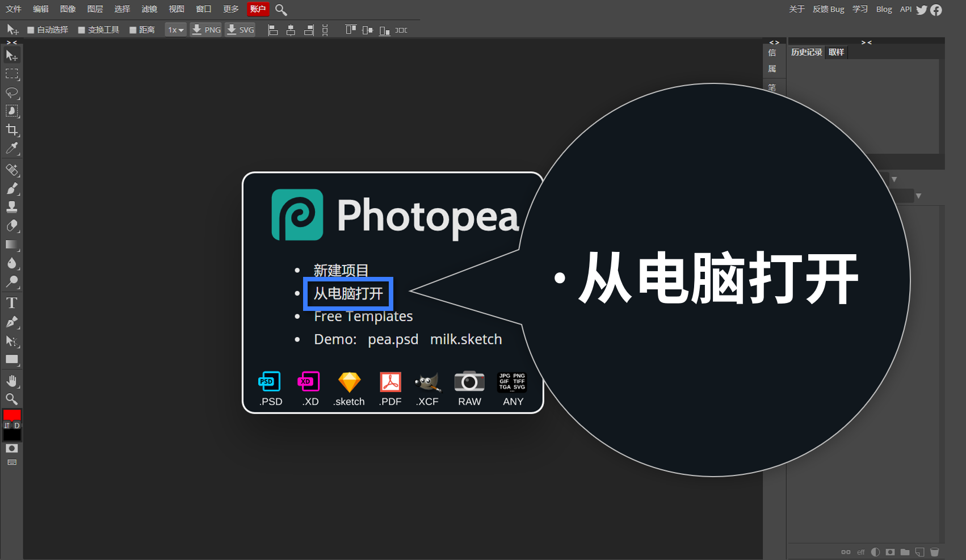Screen dimensions: 966x560
Task: Select the Path Selection tool
Action: [x=11, y=341]
